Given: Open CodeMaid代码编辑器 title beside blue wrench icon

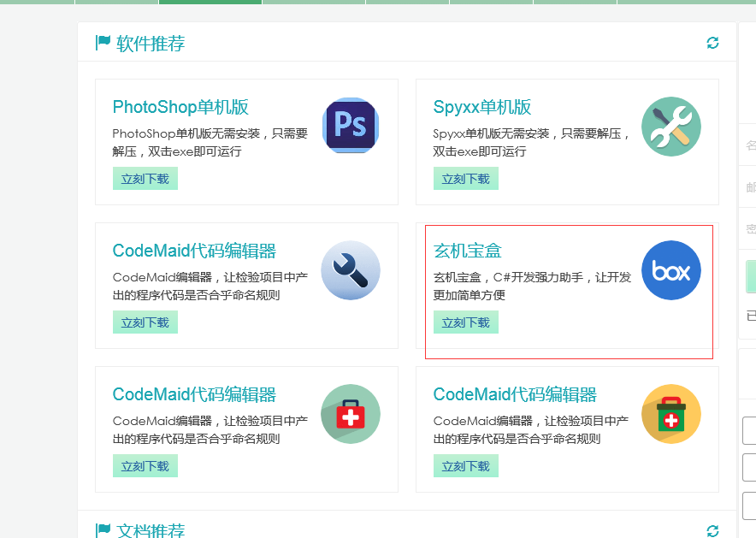Looking at the screenshot, I should pyautogui.click(x=194, y=251).
